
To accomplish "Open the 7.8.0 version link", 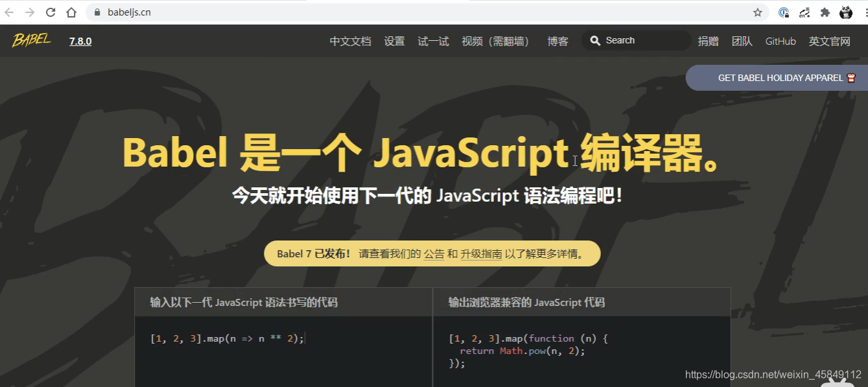I will [80, 41].
